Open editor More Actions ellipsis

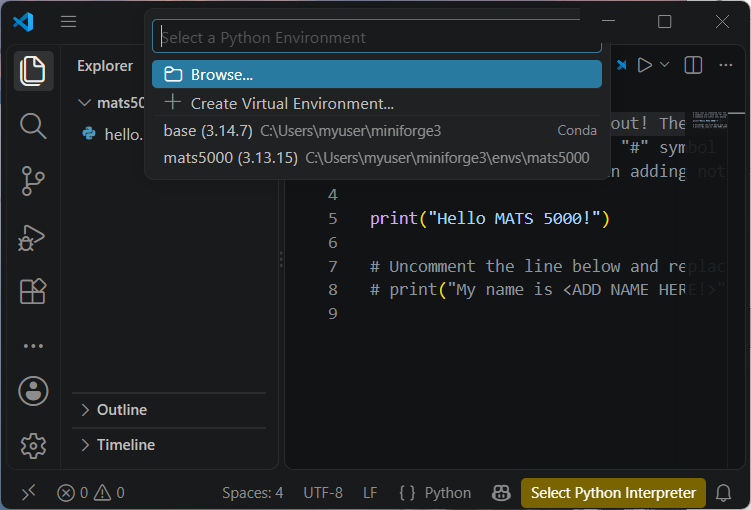click(x=726, y=65)
